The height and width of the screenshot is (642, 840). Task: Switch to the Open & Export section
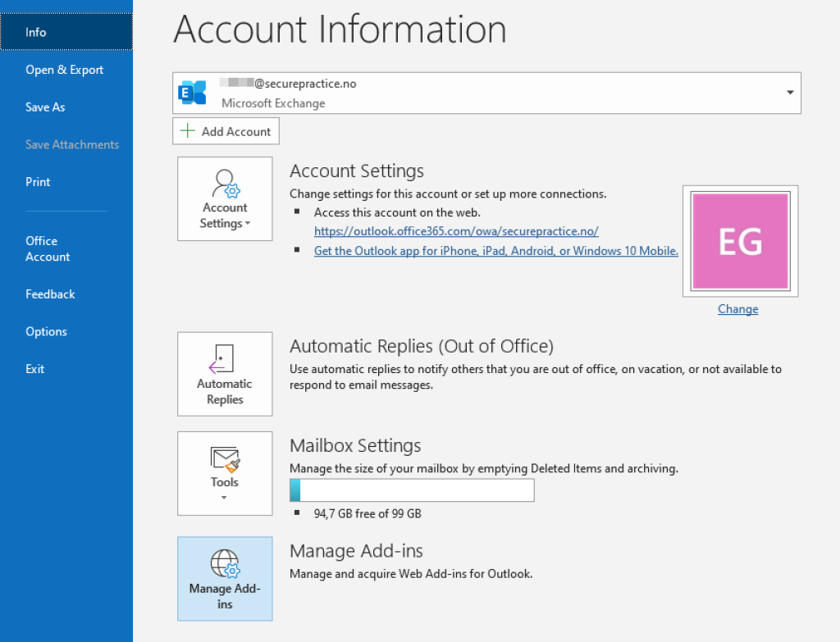coord(64,70)
